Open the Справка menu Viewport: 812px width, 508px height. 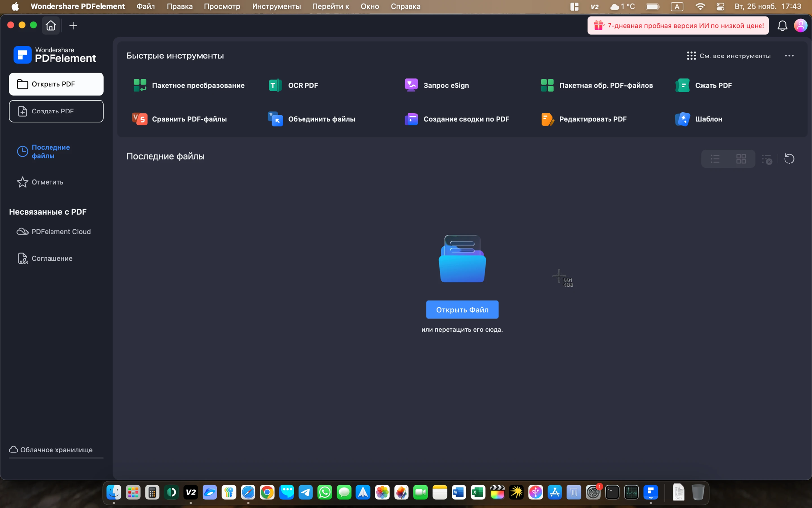(406, 6)
